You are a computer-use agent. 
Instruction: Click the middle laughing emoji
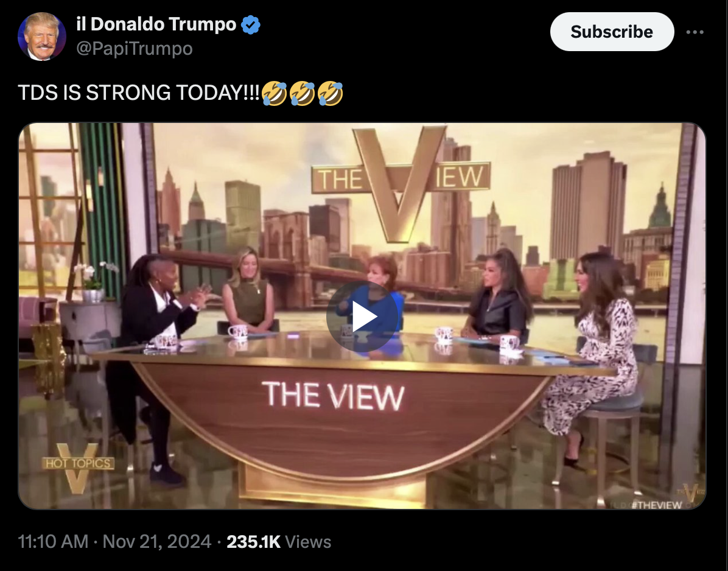303,93
